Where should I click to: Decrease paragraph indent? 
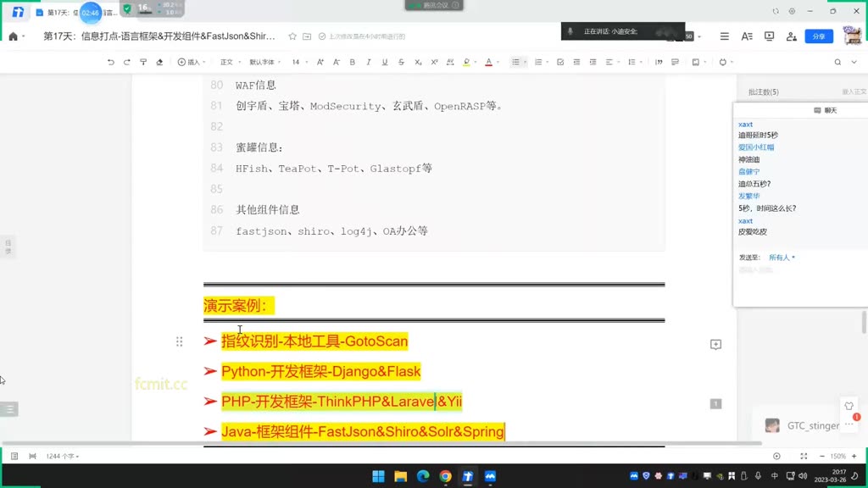[576, 62]
